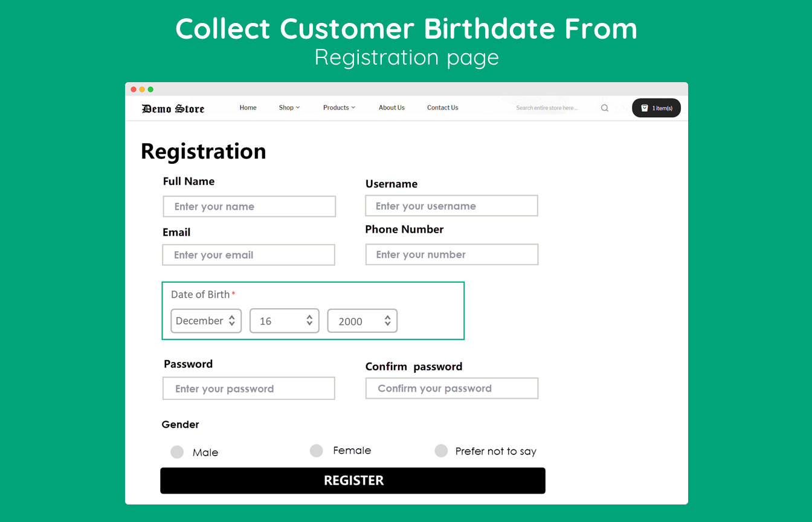812x522 pixels.
Task: Expand the Products menu
Action: point(339,108)
